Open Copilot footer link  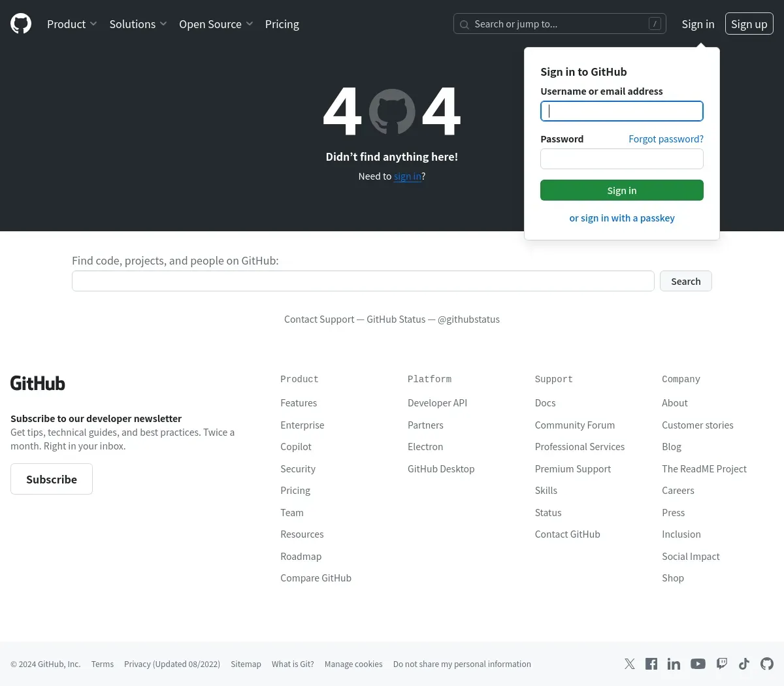(x=296, y=447)
